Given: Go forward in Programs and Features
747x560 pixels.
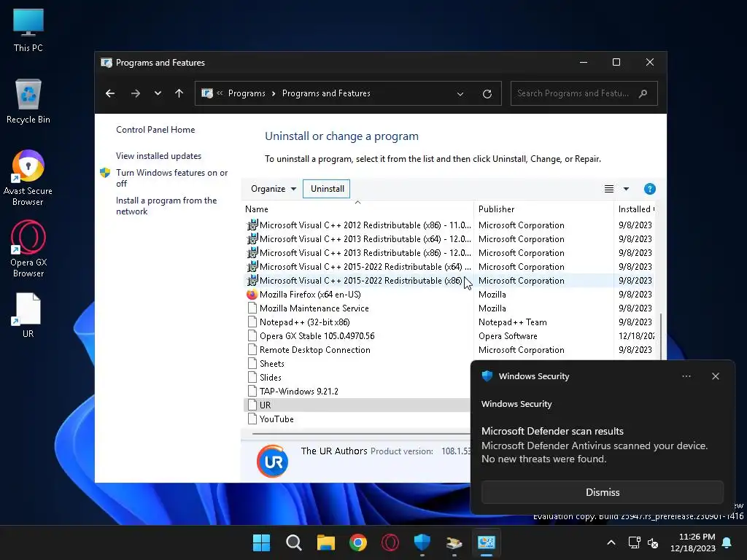Looking at the screenshot, I should tap(135, 93).
